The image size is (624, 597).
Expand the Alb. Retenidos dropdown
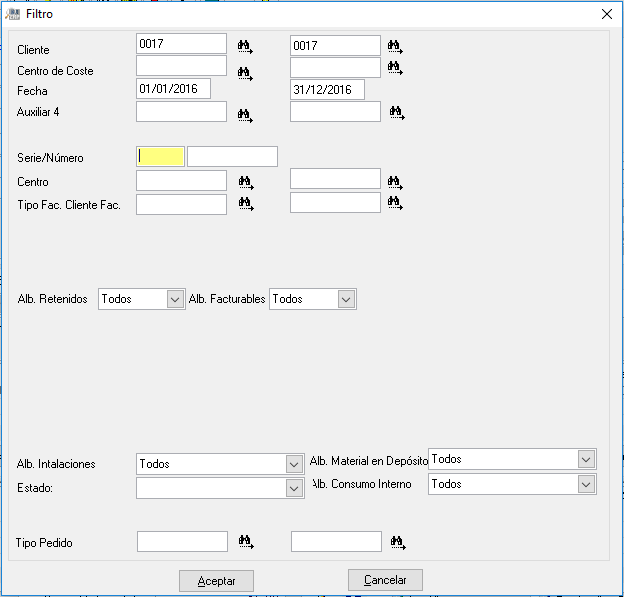(175, 299)
